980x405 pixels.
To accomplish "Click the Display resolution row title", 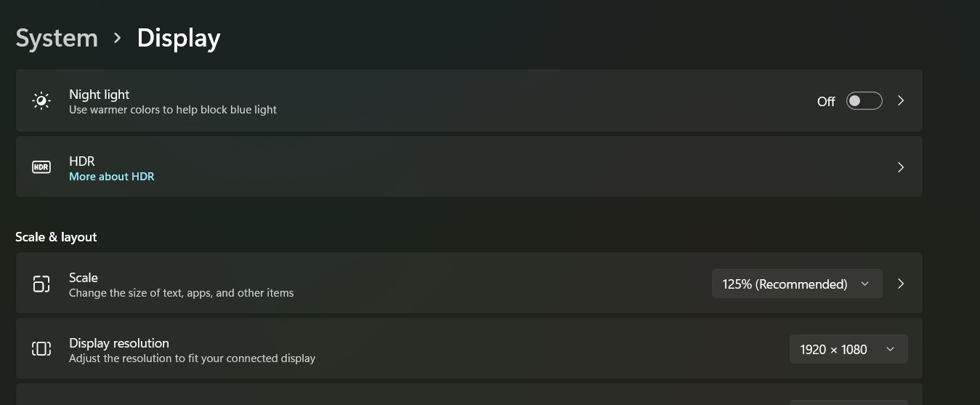I will click(x=119, y=342).
